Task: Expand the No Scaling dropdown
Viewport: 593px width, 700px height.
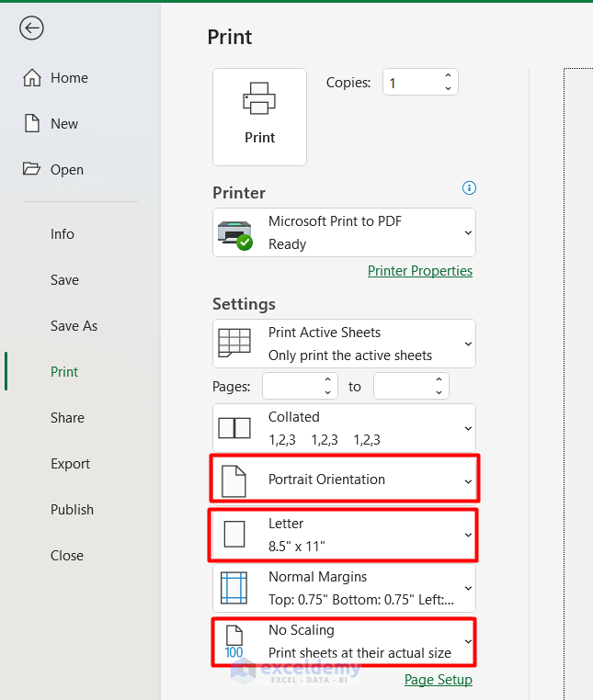Action: (344, 641)
